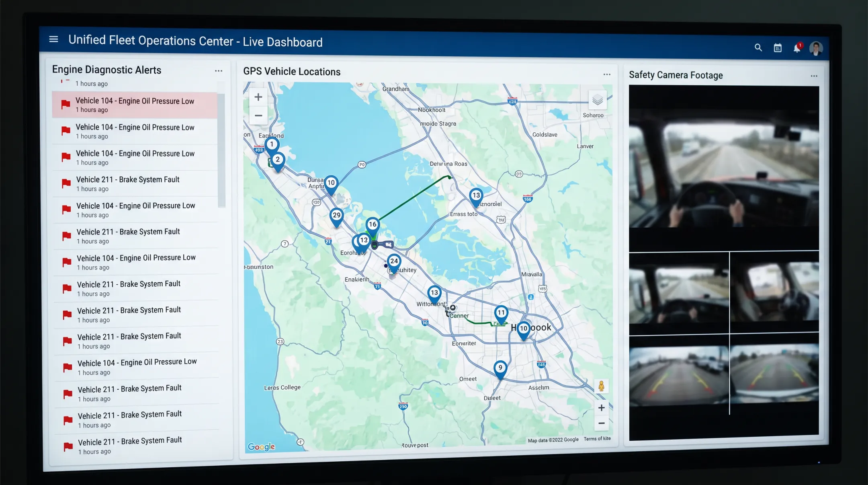Click the flag icon on highlighted alert

pyautogui.click(x=66, y=105)
